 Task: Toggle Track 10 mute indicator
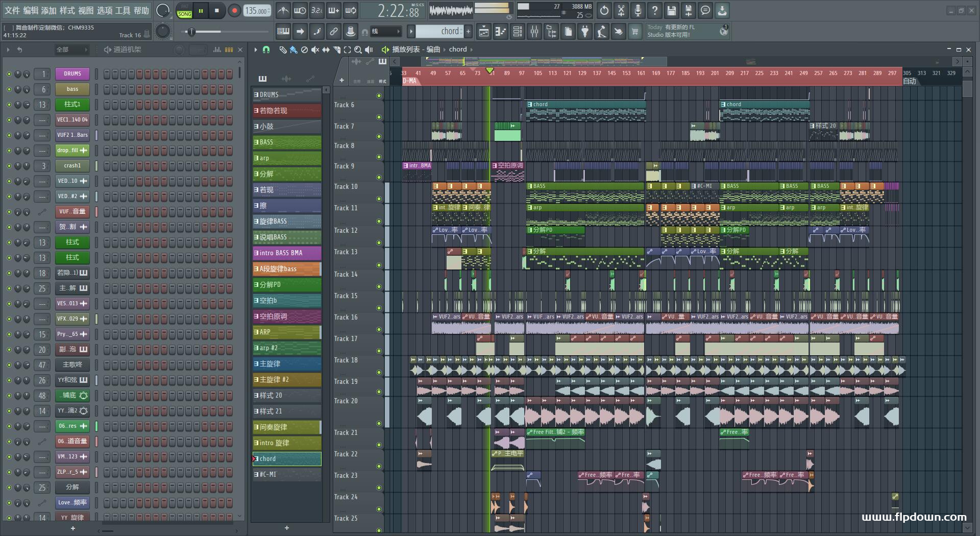[x=379, y=199]
